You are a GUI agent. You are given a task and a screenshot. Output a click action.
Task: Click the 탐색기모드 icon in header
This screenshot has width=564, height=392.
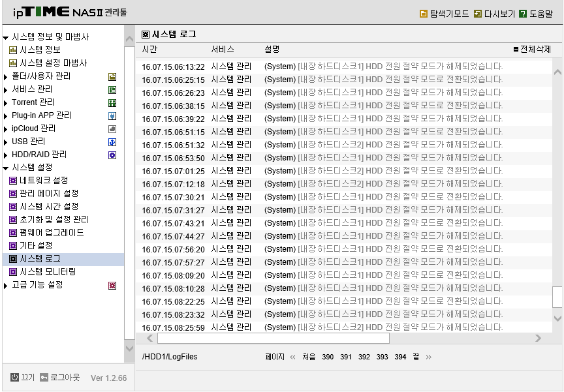point(424,14)
